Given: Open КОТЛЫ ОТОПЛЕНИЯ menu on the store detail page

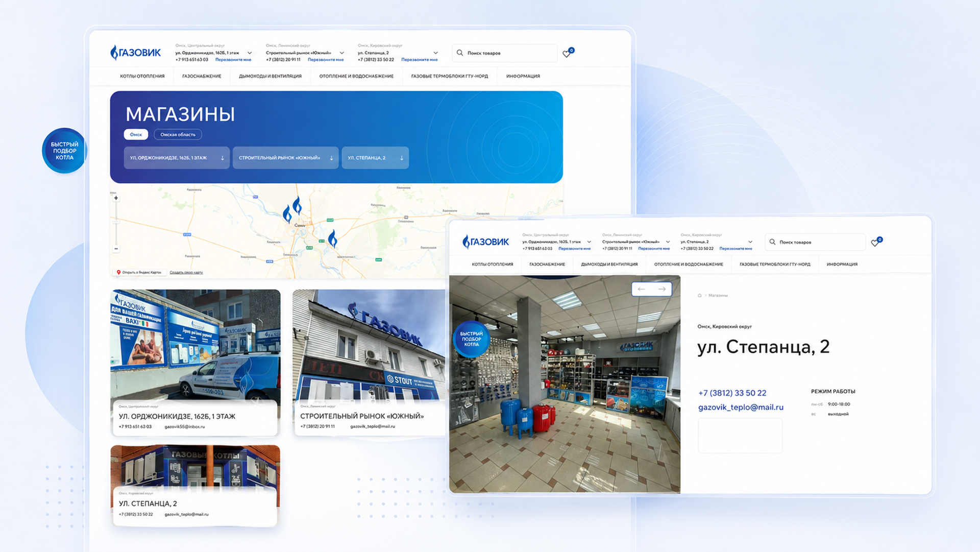Looking at the screenshot, I should (493, 264).
